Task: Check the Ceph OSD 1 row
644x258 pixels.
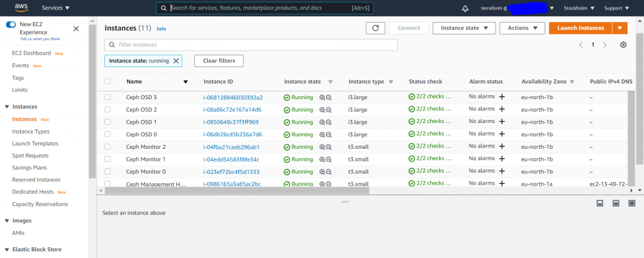Action: (x=108, y=122)
